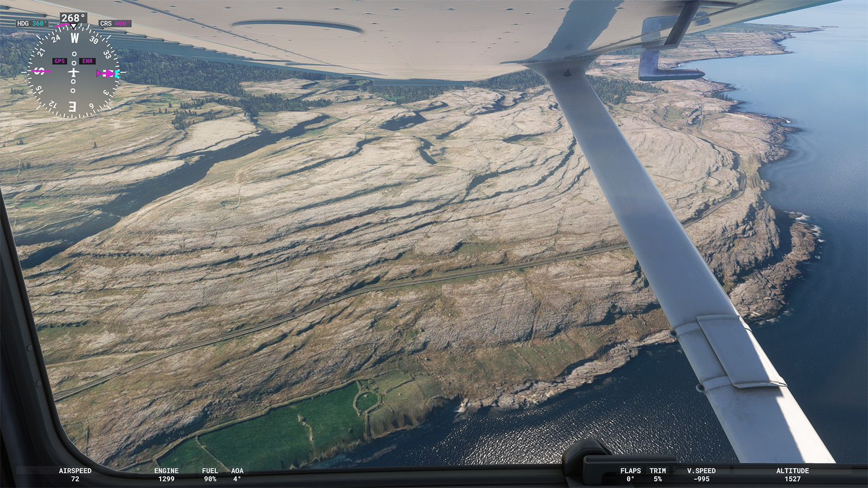Click the ALTITUDE 1527 readout
Viewport: 868px width, 488px height.
[792, 475]
